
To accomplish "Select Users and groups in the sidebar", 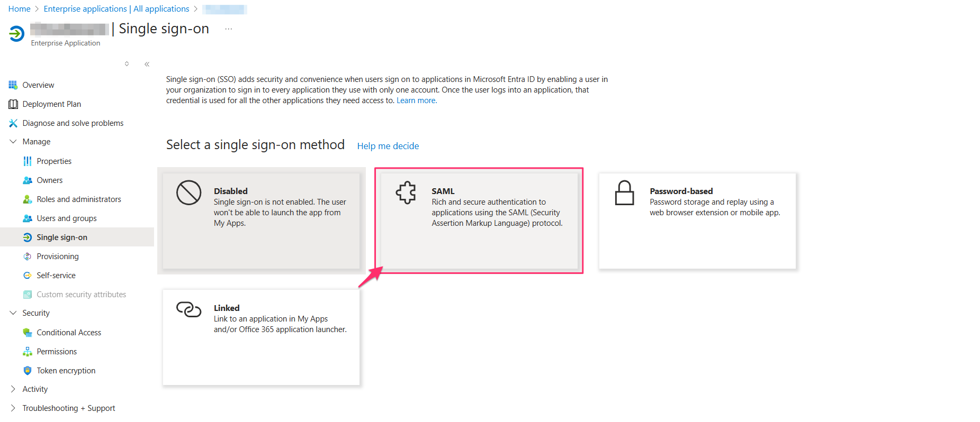I will pos(66,218).
